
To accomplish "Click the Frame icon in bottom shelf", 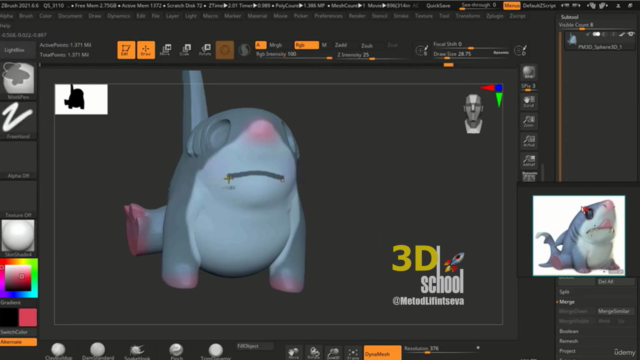I will pos(353,353).
